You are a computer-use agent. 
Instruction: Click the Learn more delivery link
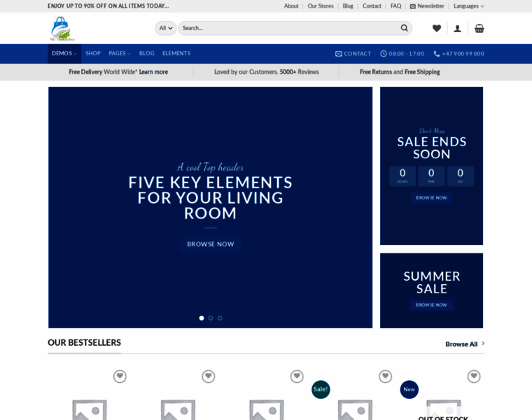click(153, 72)
